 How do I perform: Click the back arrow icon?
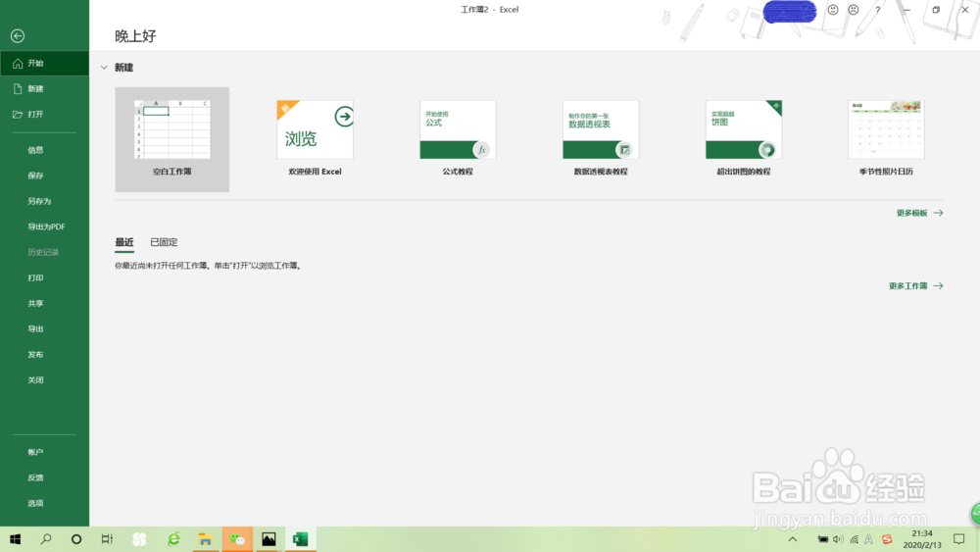point(18,36)
